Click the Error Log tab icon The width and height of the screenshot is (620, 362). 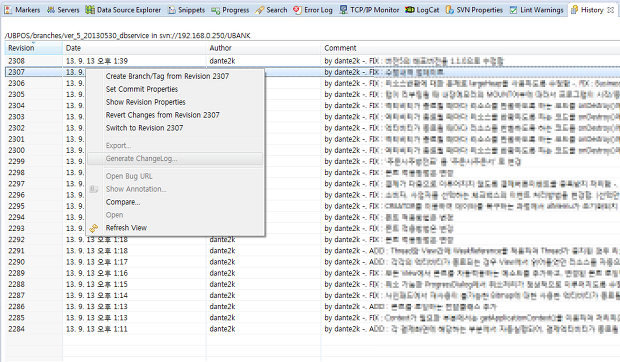click(297, 10)
